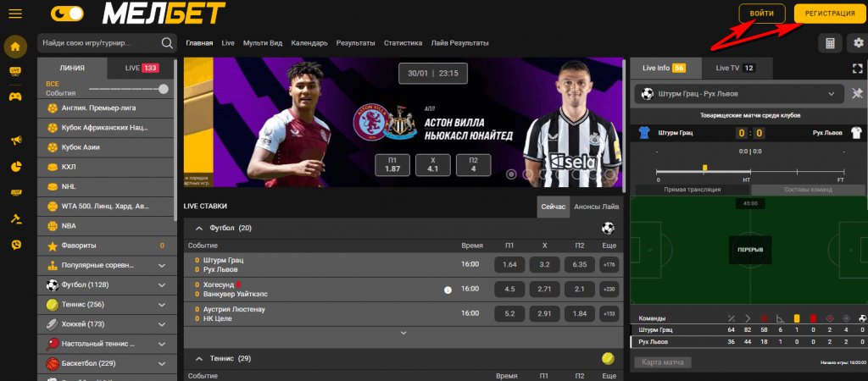Click info icon on Хогесунд match row
The image size is (868, 381).
pos(448,290)
